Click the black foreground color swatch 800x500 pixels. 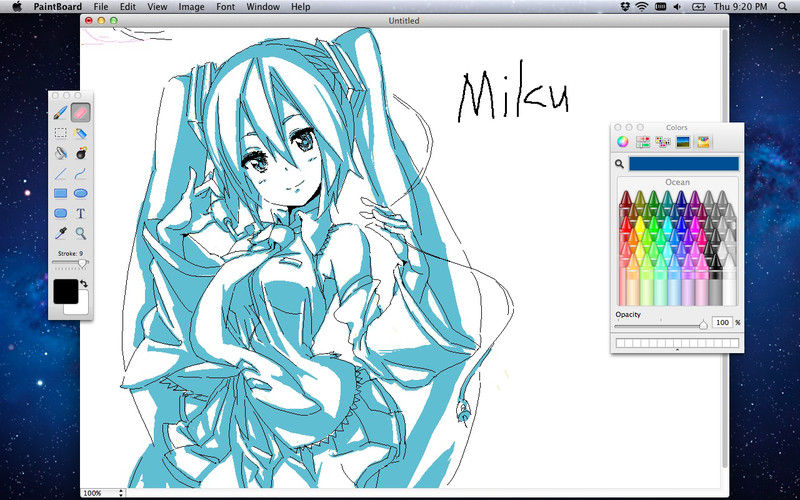pyautogui.click(x=66, y=291)
